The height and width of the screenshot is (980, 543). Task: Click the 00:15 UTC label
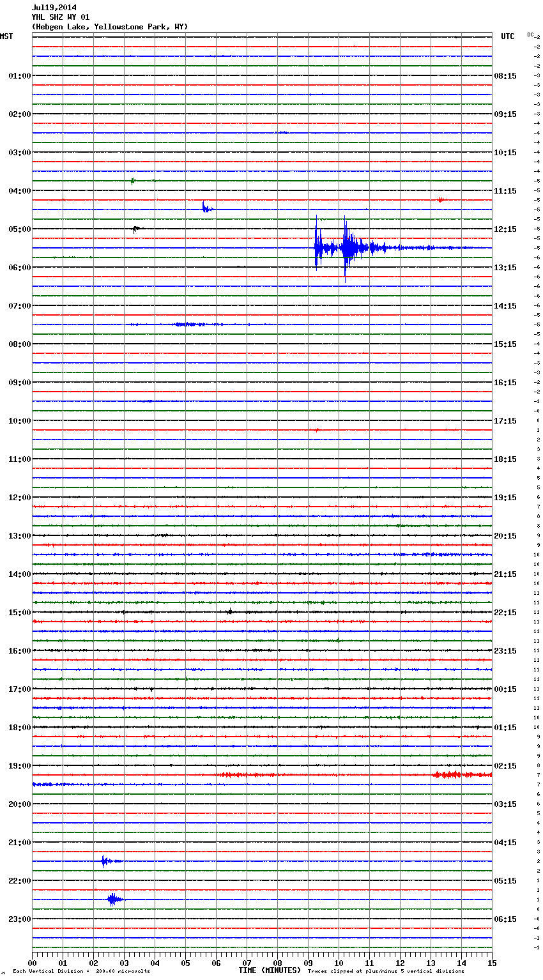point(505,689)
